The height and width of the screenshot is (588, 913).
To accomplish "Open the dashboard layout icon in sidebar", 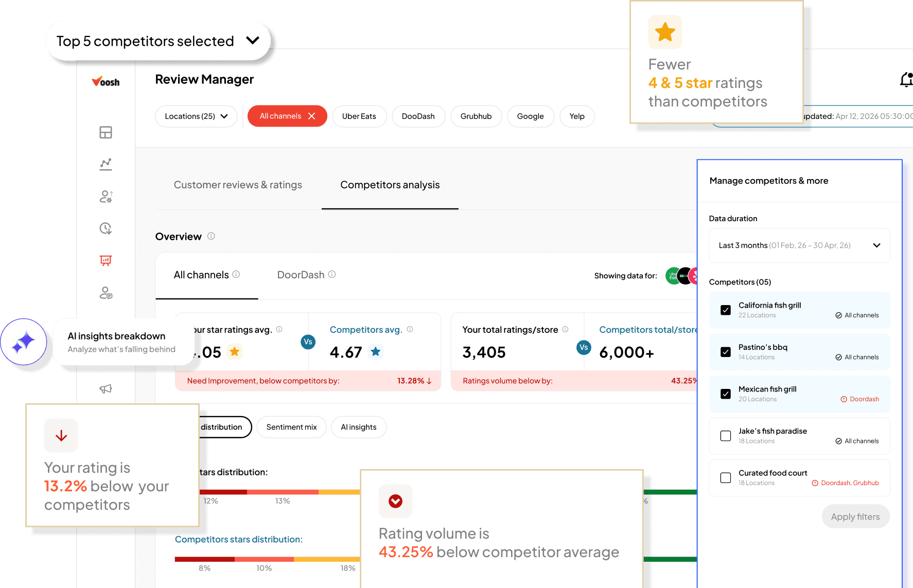I will (106, 132).
